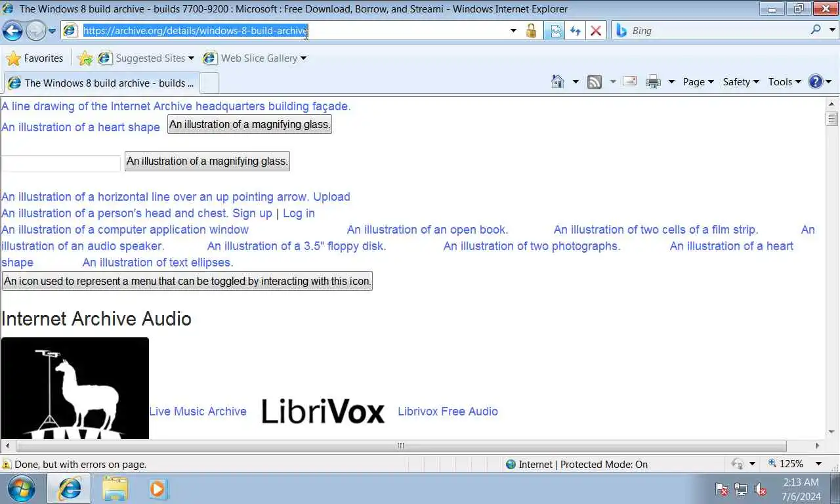This screenshot has height=504, width=840.
Task: Open Windows Media Player from taskbar
Action: point(157,489)
